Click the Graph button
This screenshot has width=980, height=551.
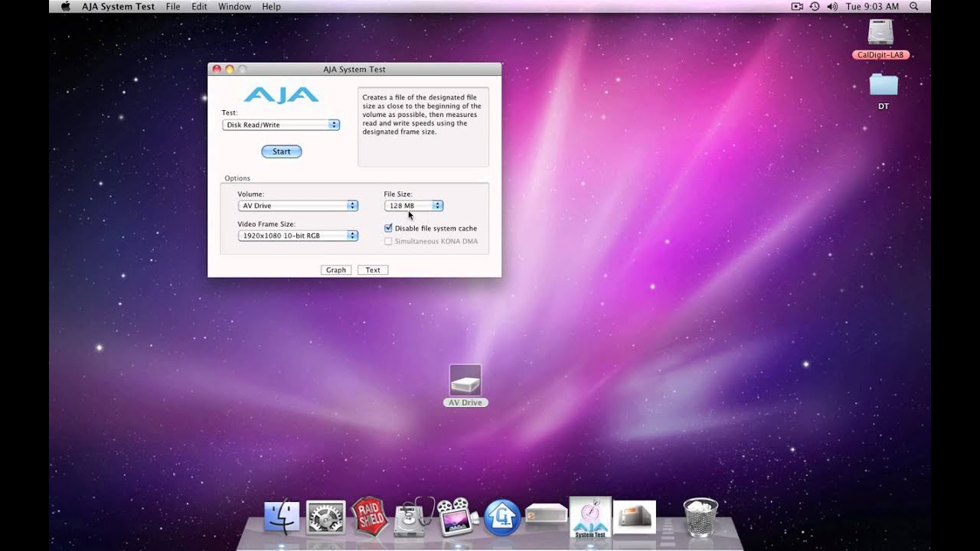(x=336, y=270)
